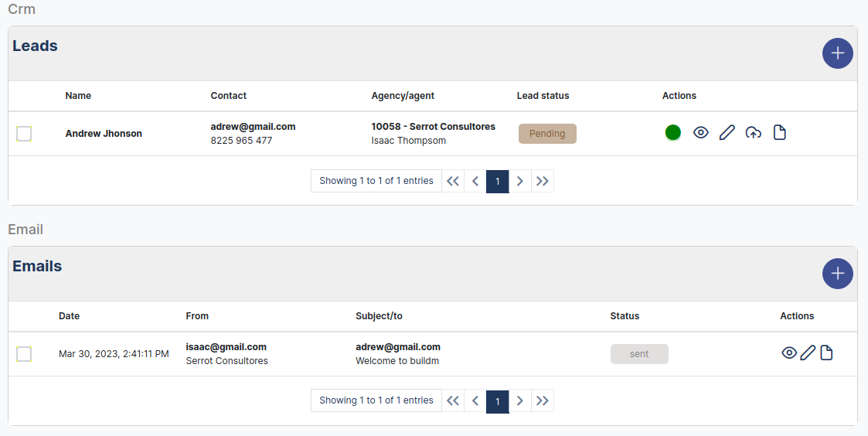Edit the sent email with pencil icon
Viewport: 868px width, 436px height.
[808, 353]
